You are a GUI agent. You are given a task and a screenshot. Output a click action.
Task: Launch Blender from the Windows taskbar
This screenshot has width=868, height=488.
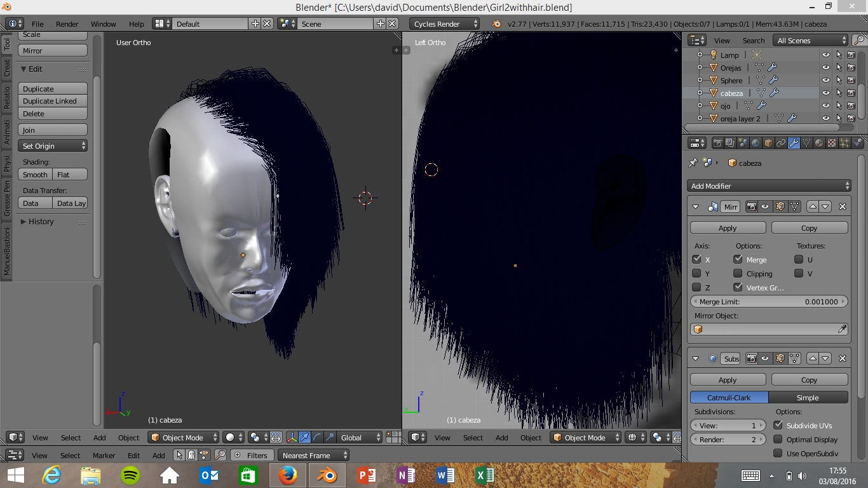pyautogui.click(x=327, y=475)
